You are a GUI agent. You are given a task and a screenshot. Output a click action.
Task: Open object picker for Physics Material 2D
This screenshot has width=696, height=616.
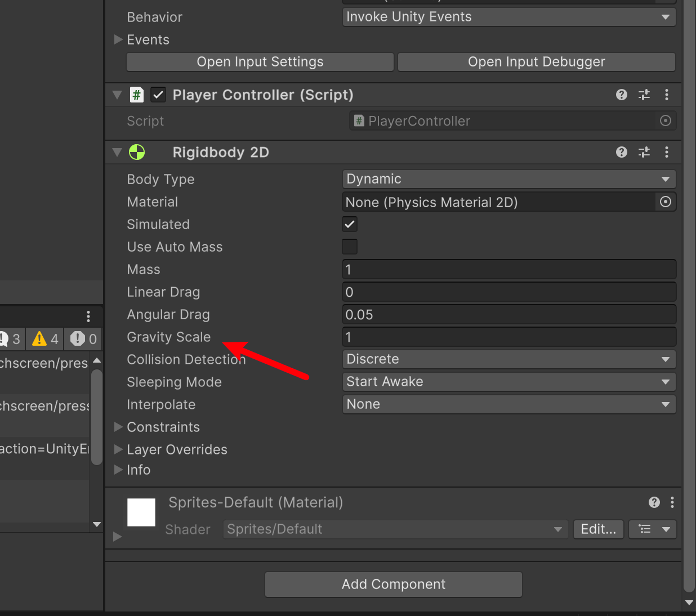tap(666, 202)
